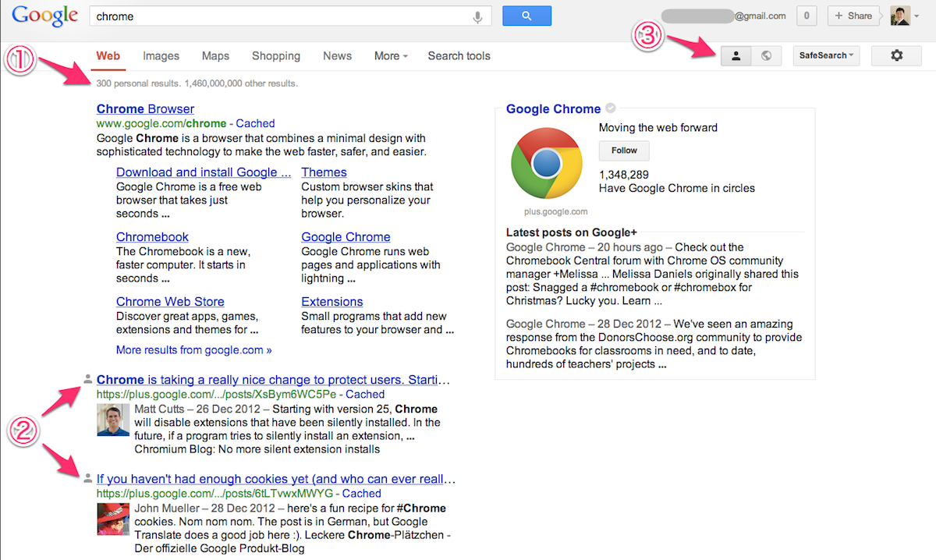Open Cached link for XsBym6WC5Pe post

click(365, 395)
